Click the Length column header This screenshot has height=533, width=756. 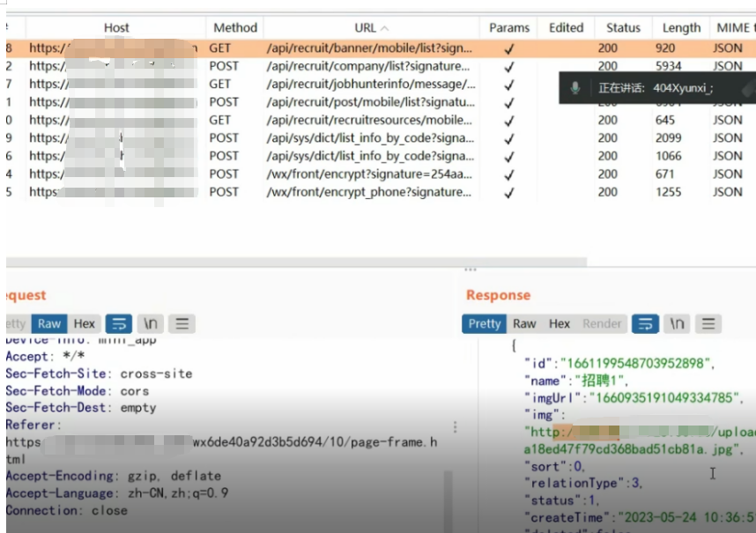click(x=681, y=27)
